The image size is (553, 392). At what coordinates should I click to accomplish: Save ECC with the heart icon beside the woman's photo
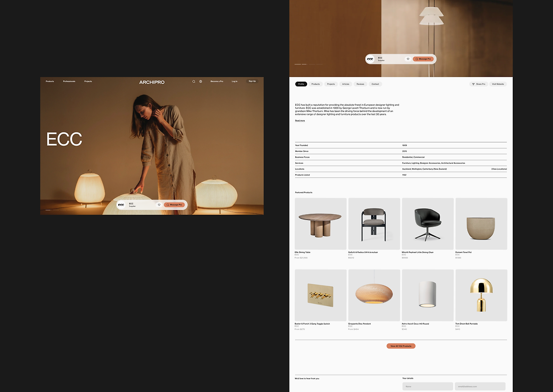pyautogui.click(x=159, y=205)
